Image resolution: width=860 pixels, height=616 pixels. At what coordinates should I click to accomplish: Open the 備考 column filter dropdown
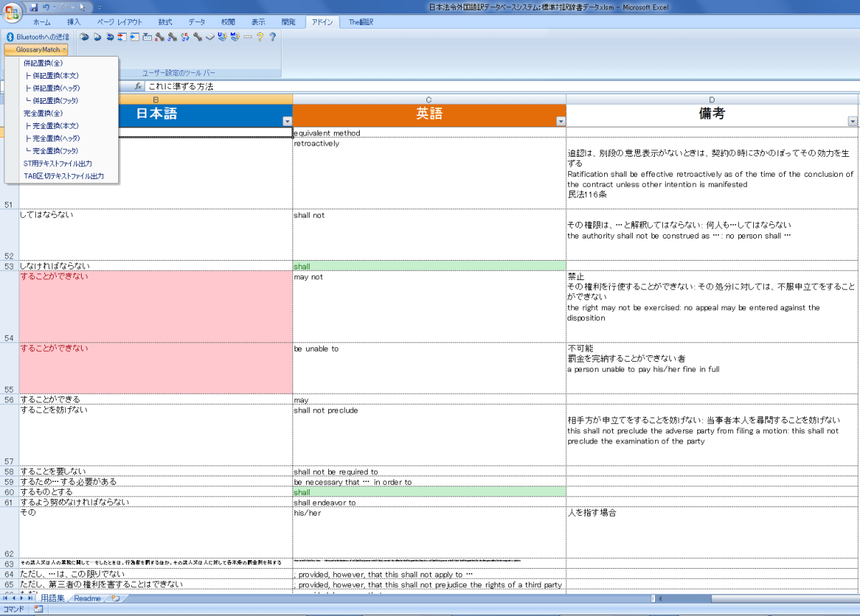click(852, 122)
